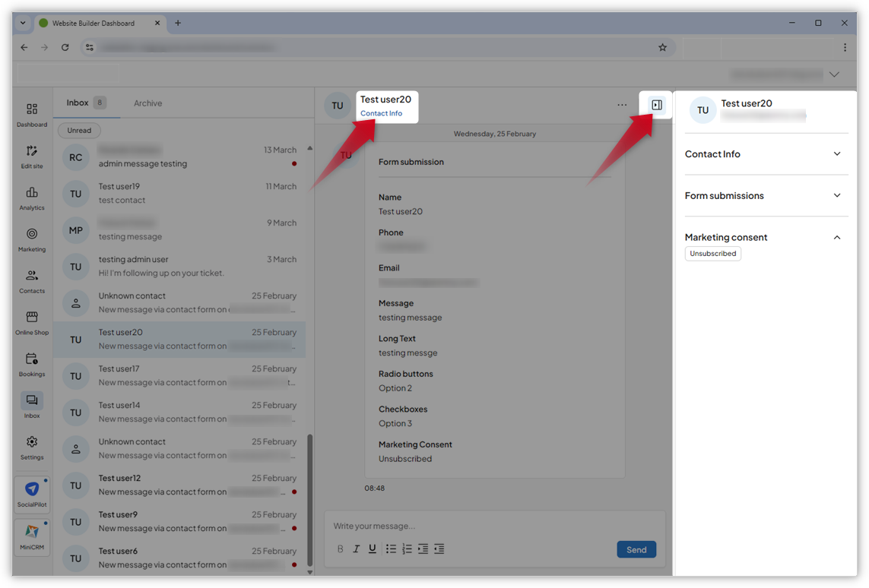Toggle italic formatting for the message
The width and height of the screenshot is (869, 588).
pos(356,548)
